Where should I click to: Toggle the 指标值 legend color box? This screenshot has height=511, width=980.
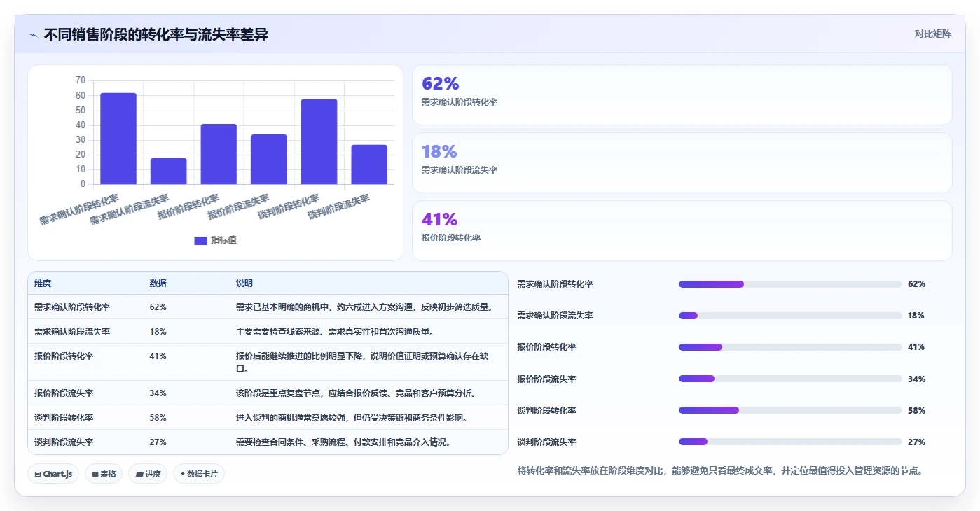(x=200, y=240)
